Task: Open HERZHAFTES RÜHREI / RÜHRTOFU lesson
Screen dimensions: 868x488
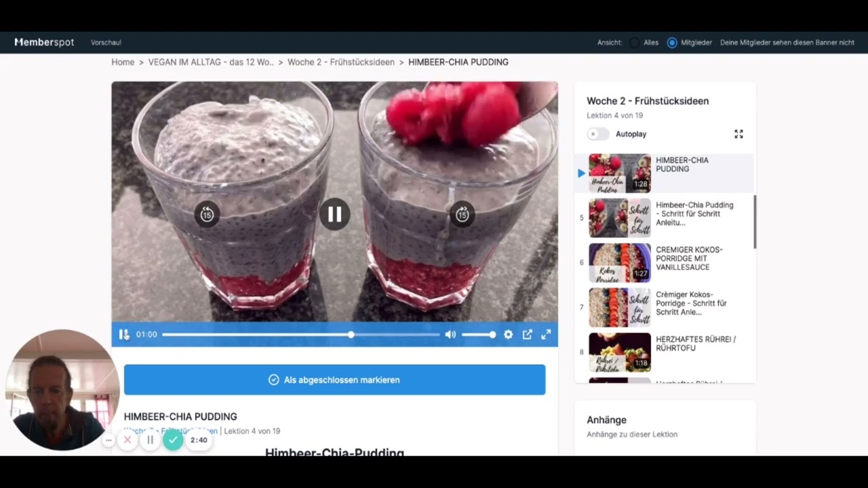Action: [665, 352]
